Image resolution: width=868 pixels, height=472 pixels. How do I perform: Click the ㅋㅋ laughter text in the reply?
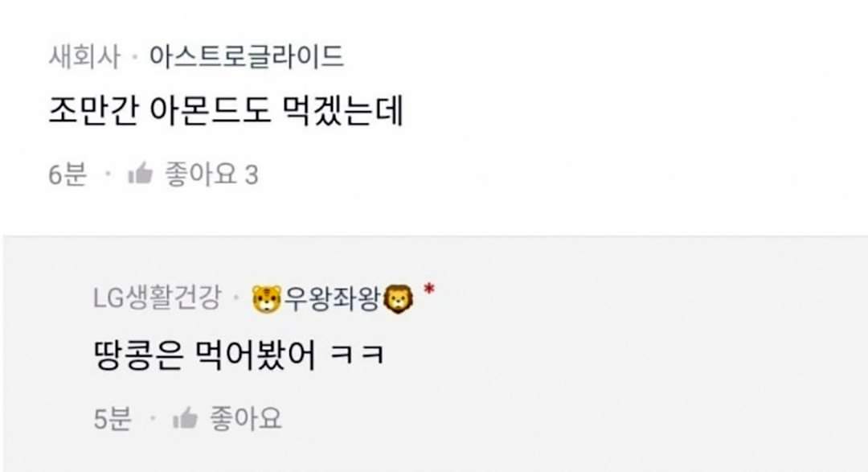(357, 355)
